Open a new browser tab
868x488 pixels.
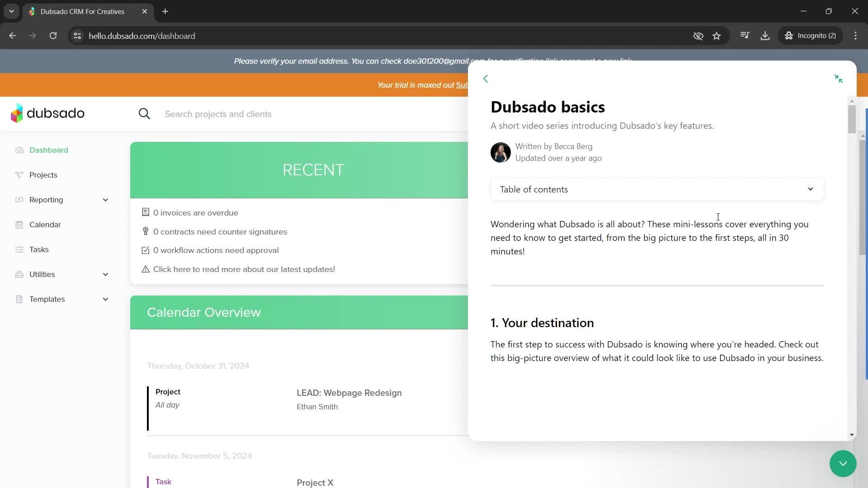(x=165, y=11)
